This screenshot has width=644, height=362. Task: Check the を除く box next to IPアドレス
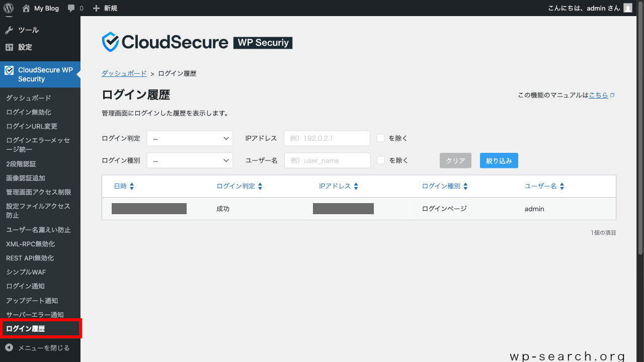380,138
